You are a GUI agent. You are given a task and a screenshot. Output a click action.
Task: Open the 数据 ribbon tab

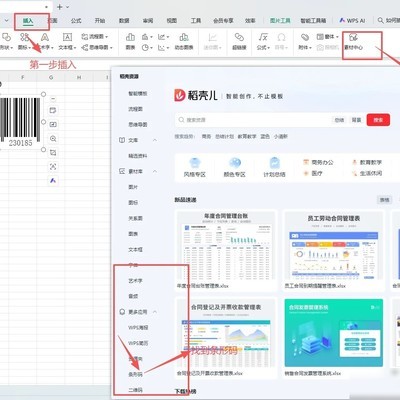click(x=124, y=21)
